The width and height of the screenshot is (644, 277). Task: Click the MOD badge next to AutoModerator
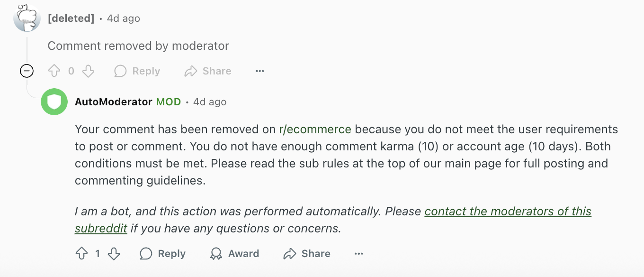click(x=168, y=102)
